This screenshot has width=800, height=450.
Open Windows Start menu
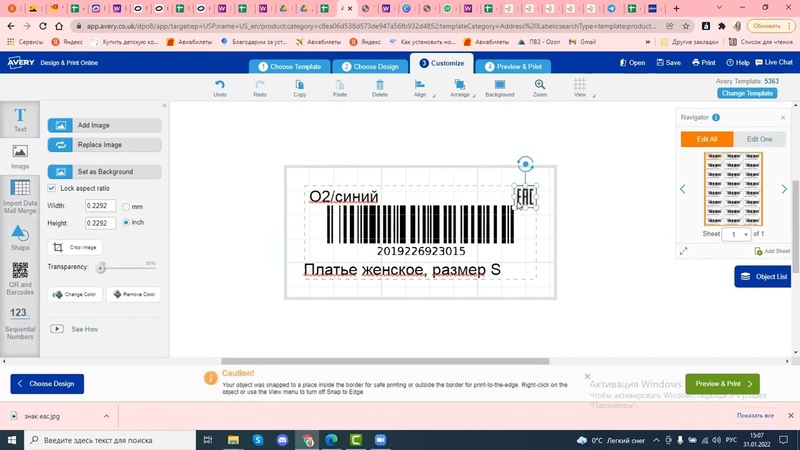(12, 440)
